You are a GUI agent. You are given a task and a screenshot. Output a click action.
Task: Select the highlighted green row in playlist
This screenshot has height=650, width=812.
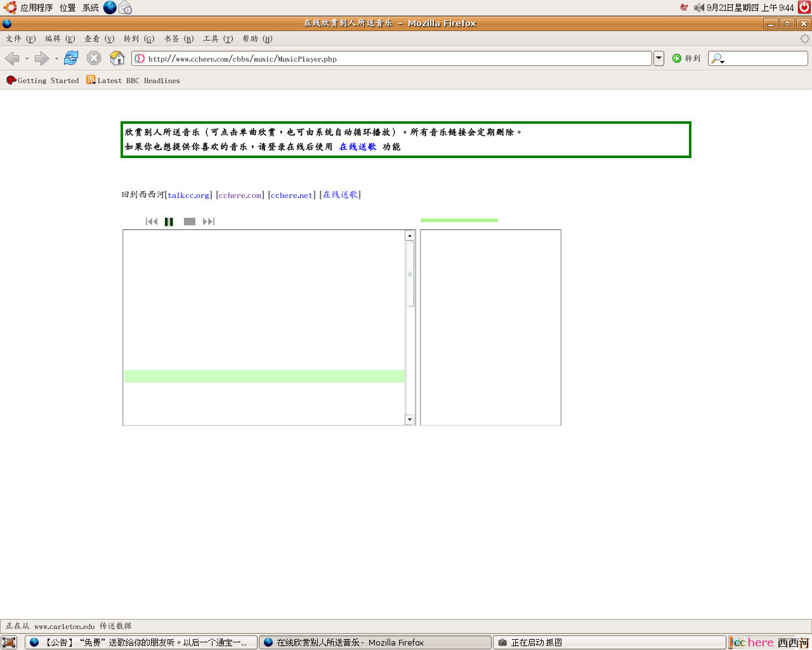point(264,376)
